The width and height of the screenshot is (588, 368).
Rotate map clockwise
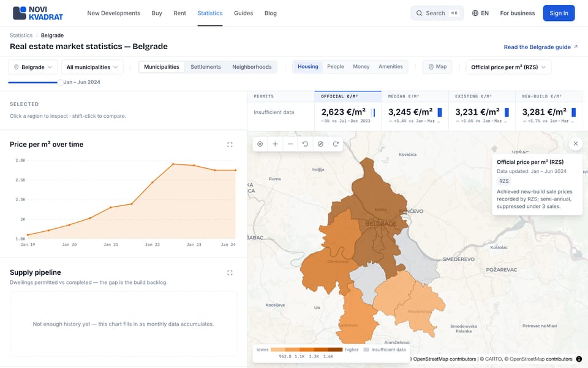[x=336, y=144]
